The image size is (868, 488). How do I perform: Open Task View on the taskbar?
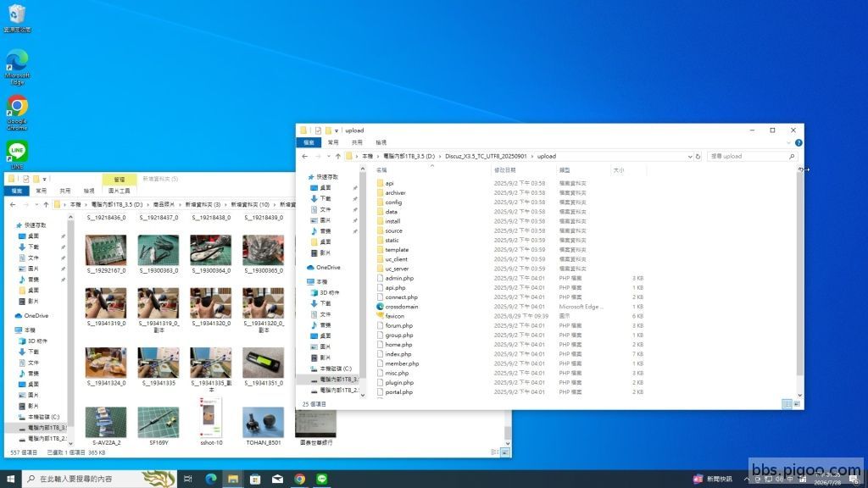click(x=188, y=479)
